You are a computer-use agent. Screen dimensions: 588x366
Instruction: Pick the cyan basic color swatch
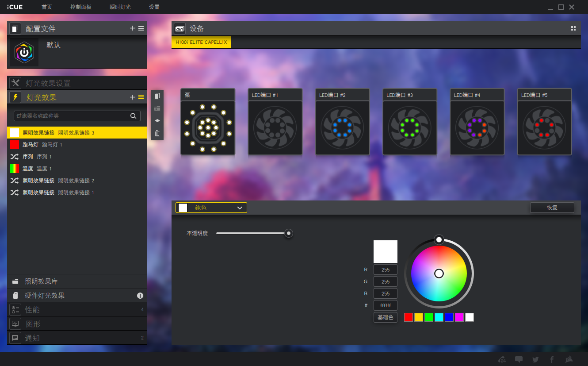click(439, 317)
